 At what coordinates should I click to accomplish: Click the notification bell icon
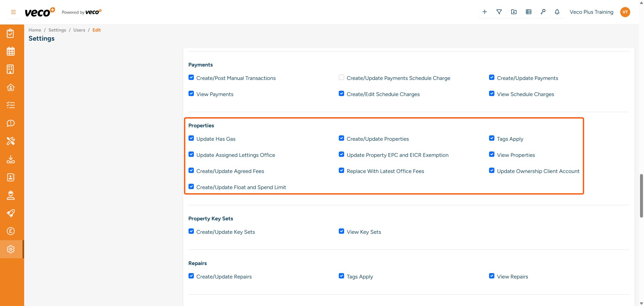pos(557,12)
